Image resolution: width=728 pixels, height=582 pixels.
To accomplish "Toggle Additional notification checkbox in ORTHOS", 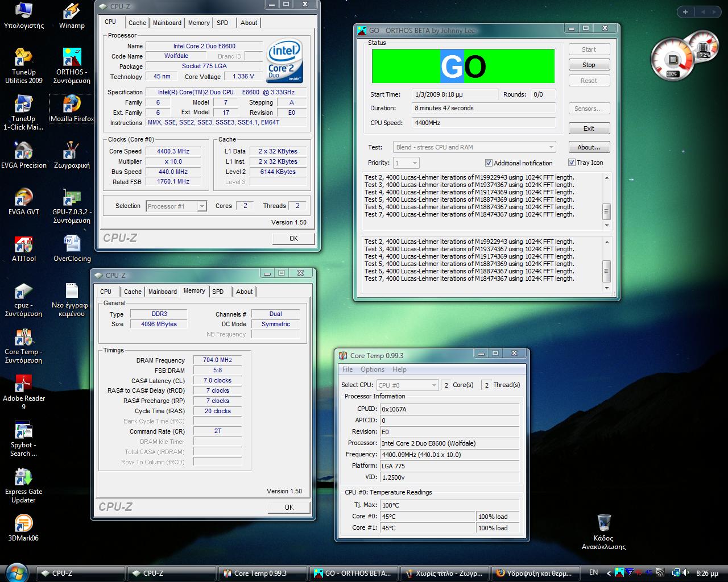I will pyautogui.click(x=489, y=163).
